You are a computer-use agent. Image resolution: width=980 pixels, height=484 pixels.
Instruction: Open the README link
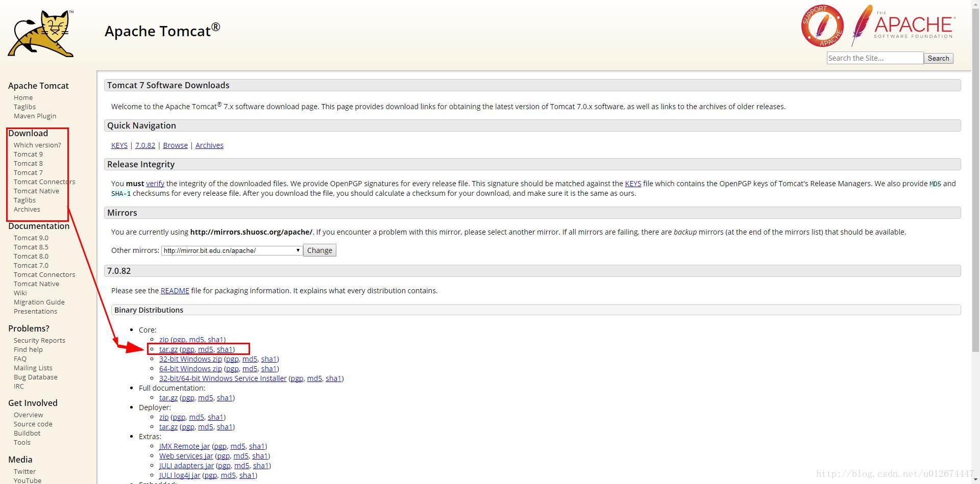(175, 291)
